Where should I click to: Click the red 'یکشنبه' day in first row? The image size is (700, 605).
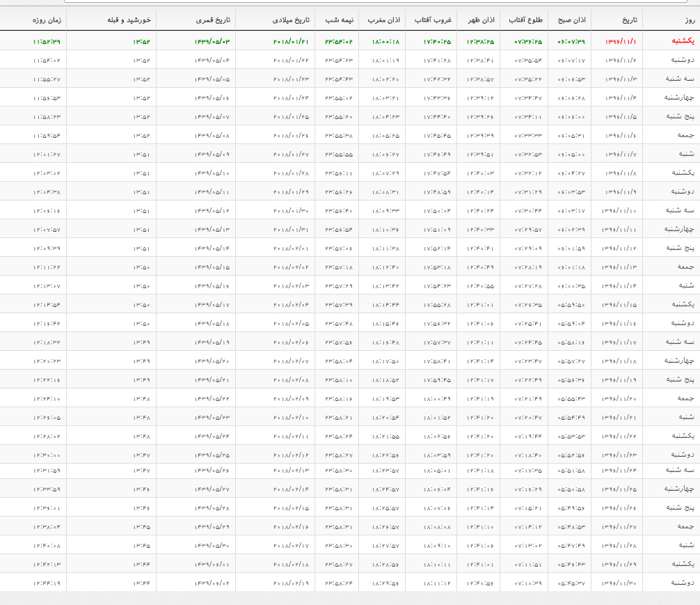(x=683, y=41)
